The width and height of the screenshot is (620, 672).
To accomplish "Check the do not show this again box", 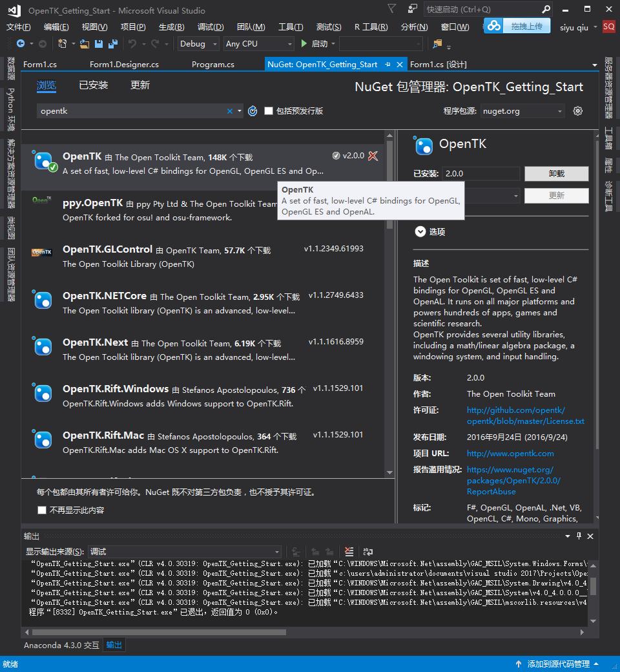I will tap(42, 510).
